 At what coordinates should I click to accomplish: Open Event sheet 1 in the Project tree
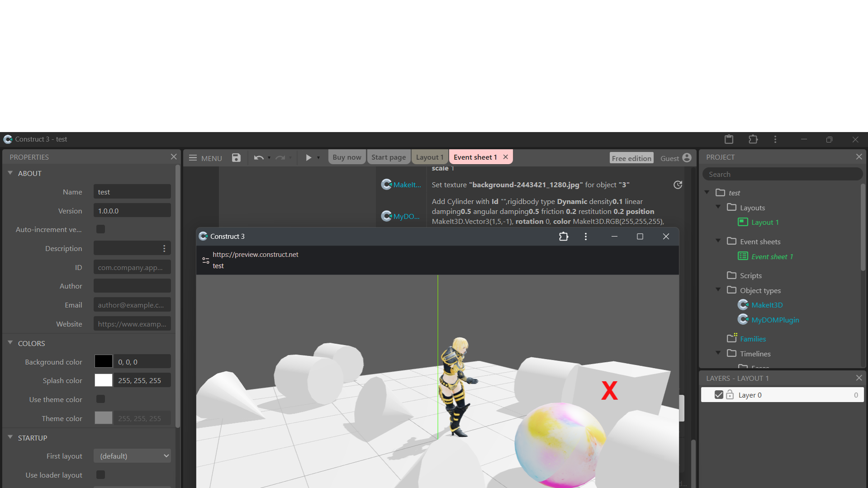pyautogui.click(x=772, y=256)
